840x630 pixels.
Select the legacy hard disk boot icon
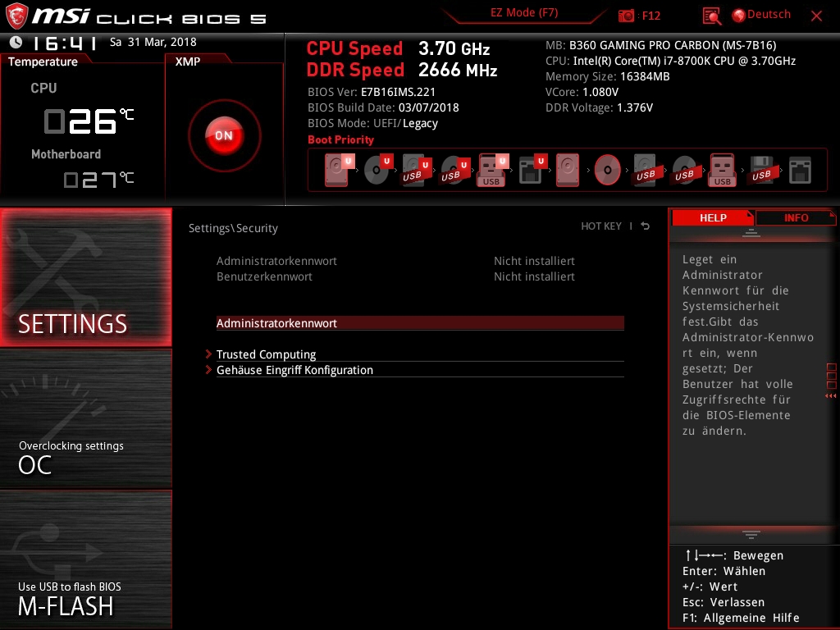pos(568,170)
